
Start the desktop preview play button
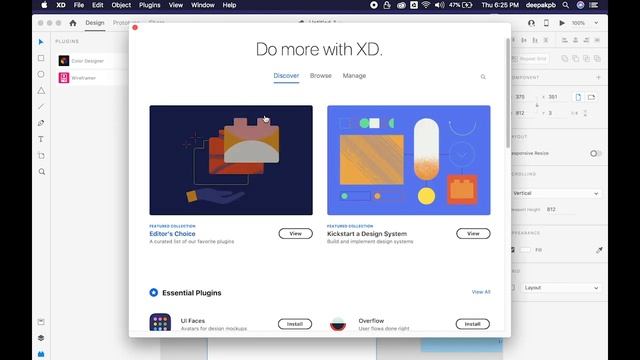562,23
